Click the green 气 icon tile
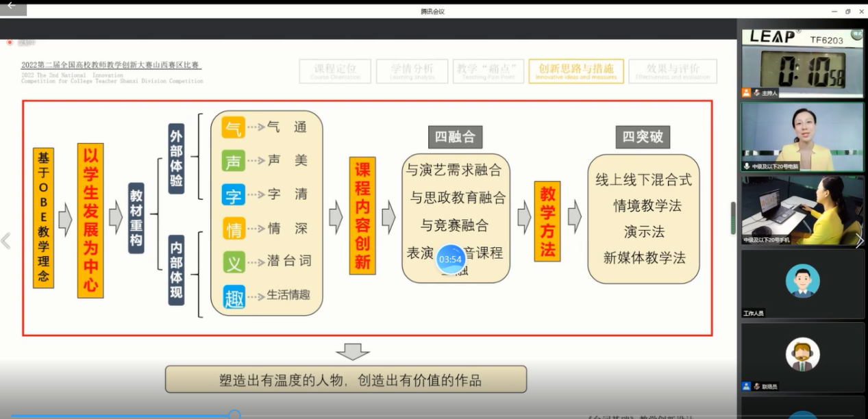Screen dimensions: 868x419 tap(234, 127)
